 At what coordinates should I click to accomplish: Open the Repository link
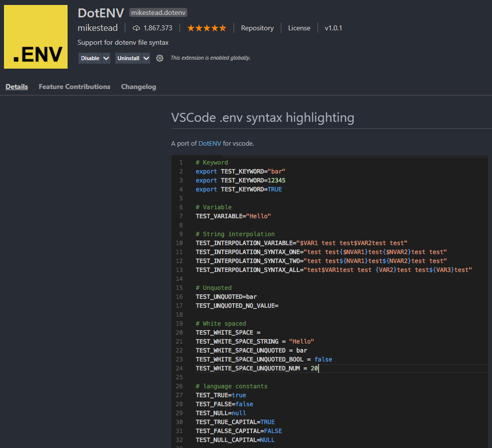point(257,28)
